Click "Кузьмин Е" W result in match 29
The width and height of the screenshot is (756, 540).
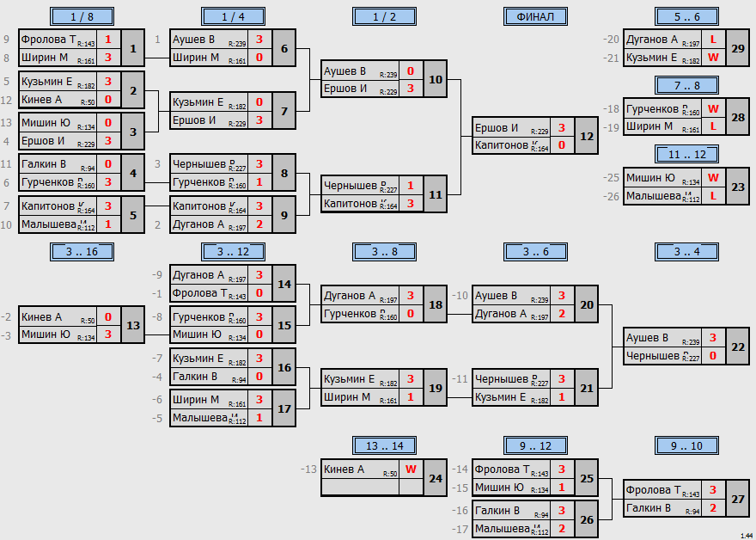713,58
